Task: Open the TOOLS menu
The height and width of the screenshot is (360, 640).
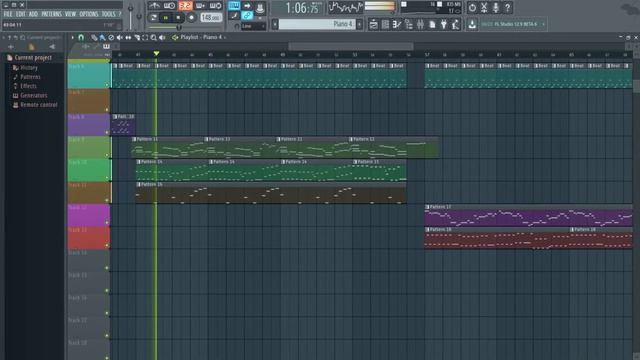Action: tap(109, 14)
